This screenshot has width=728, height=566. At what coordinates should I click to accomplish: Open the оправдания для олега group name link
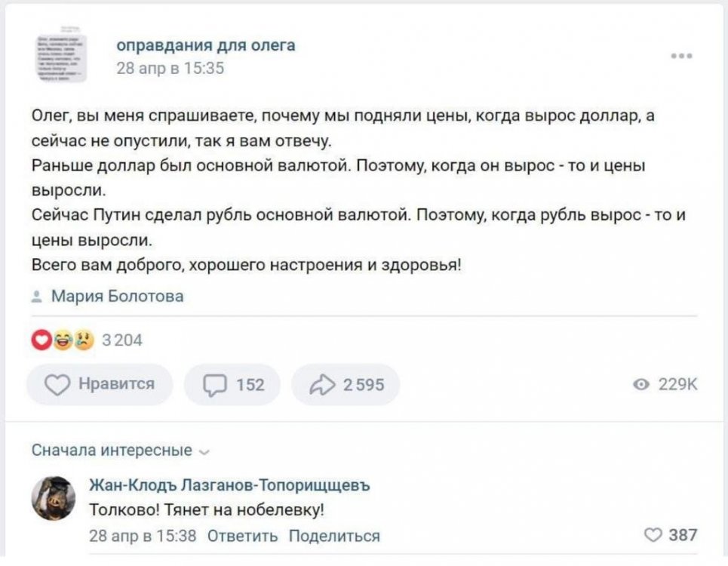point(205,46)
